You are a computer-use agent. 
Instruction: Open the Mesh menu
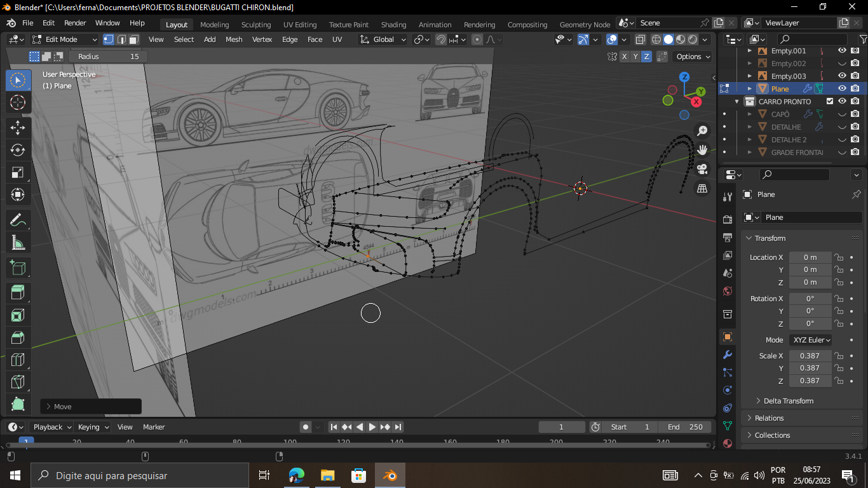click(234, 39)
